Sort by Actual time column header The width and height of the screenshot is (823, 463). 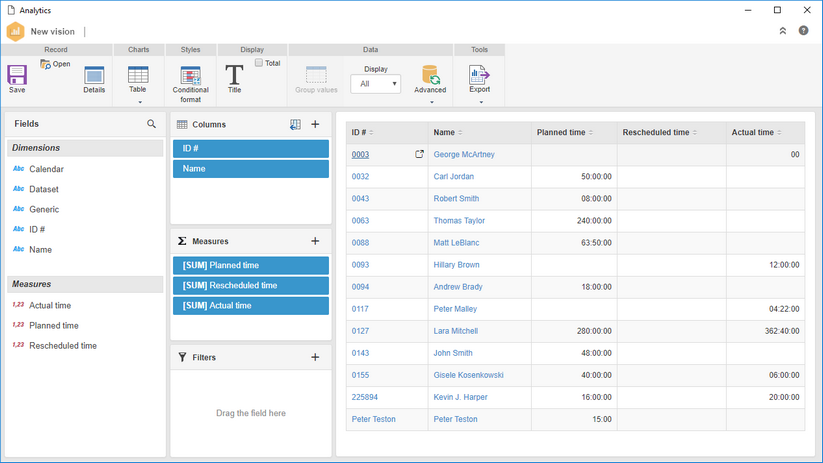coord(765,132)
